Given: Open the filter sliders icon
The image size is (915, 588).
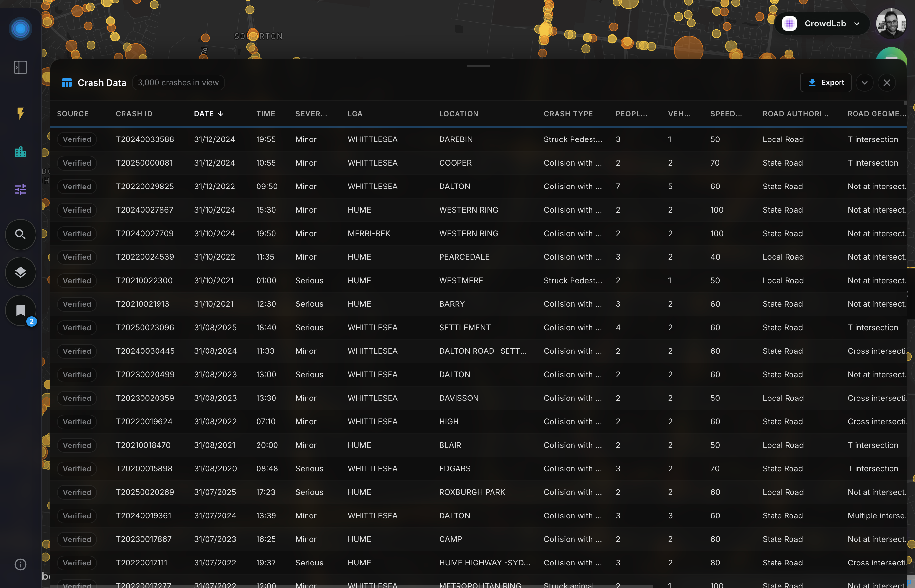Looking at the screenshot, I should [x=20, y=189].
